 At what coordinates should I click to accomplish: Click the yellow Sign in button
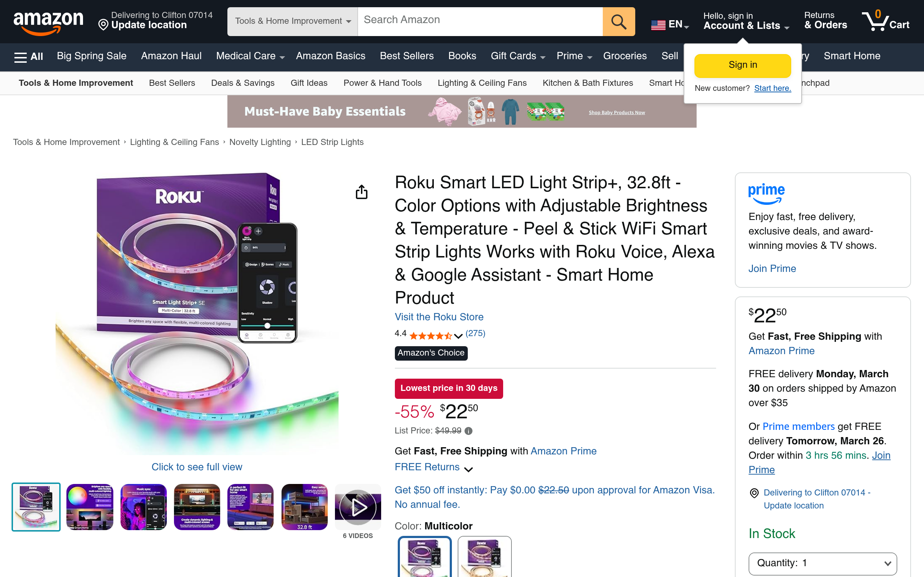point(743,65)
